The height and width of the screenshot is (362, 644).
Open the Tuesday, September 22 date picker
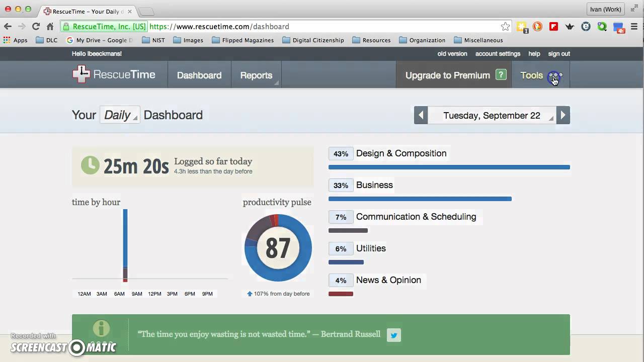pos(492,115)
